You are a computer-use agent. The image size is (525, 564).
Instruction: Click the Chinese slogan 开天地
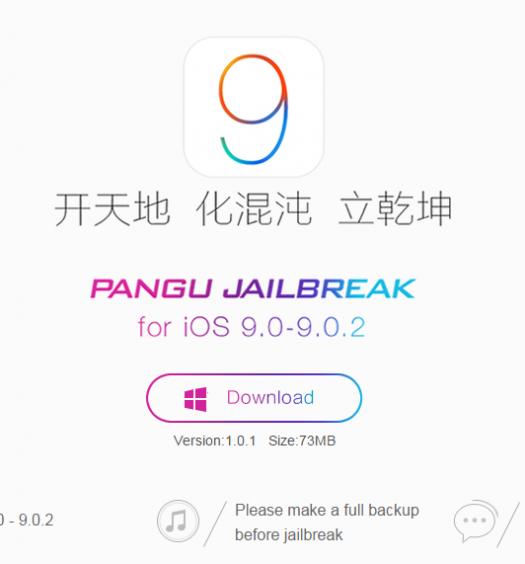coord(112,209)
